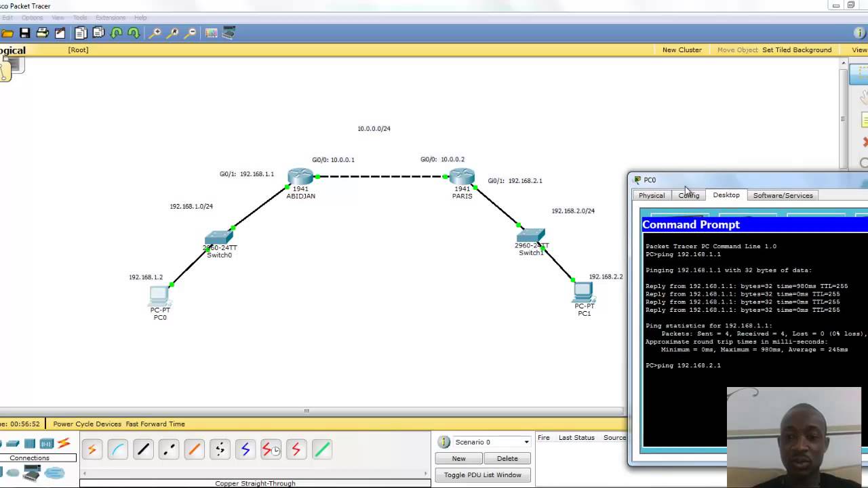Click Power Cycle Devices
868x488 pixels.
click(87, 424)
